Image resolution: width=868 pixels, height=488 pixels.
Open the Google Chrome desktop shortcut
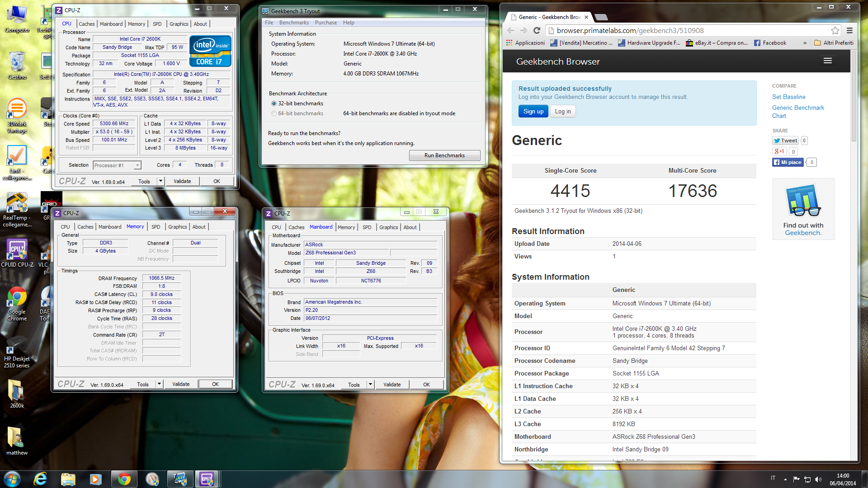17,304
